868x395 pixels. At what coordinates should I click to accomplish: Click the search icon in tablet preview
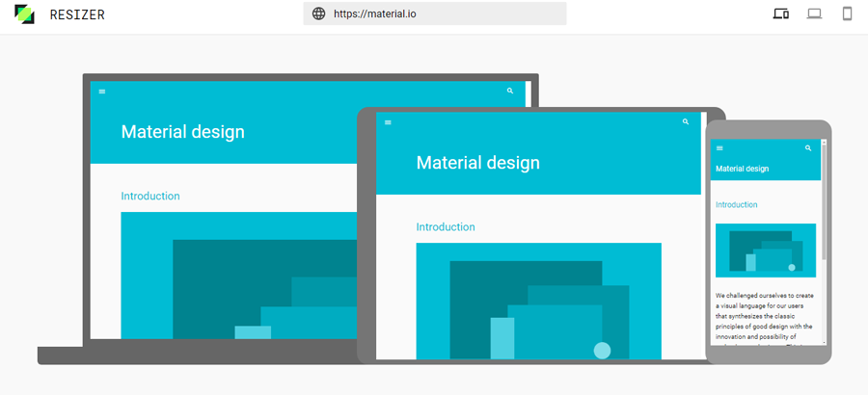686,122
